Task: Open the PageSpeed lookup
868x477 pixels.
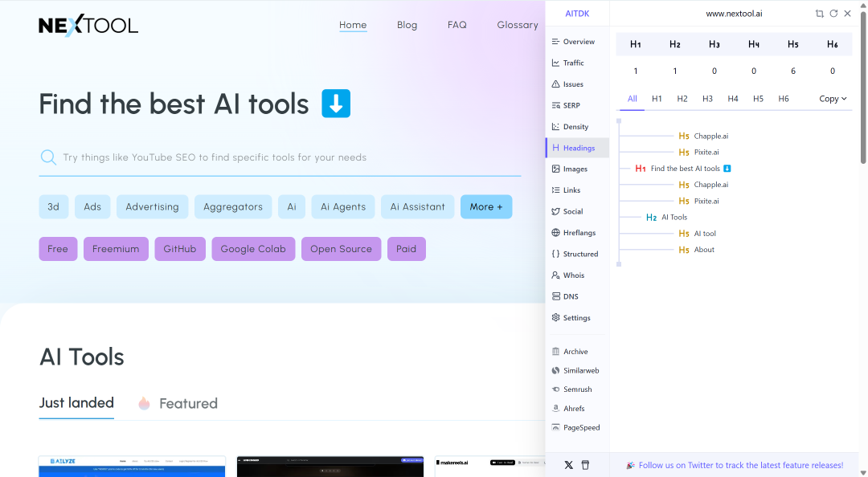Action: (x=577, y=427)
